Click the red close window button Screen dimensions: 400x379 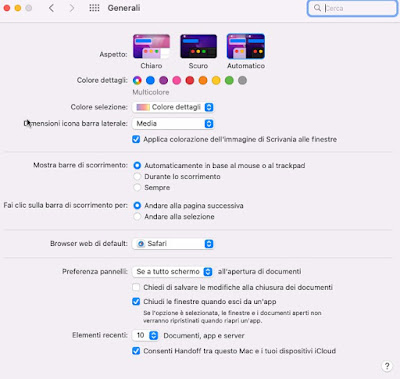[x=7, y=8]
